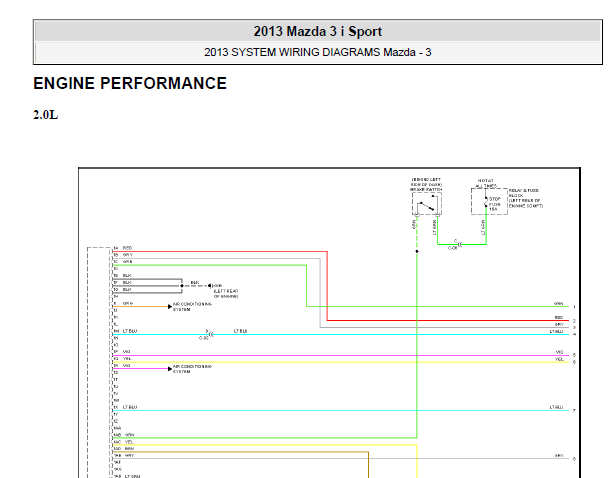Screen dimensions: 610x478
Task: Click "YEL" label at right wire end 6
Action: pos(559,359)
